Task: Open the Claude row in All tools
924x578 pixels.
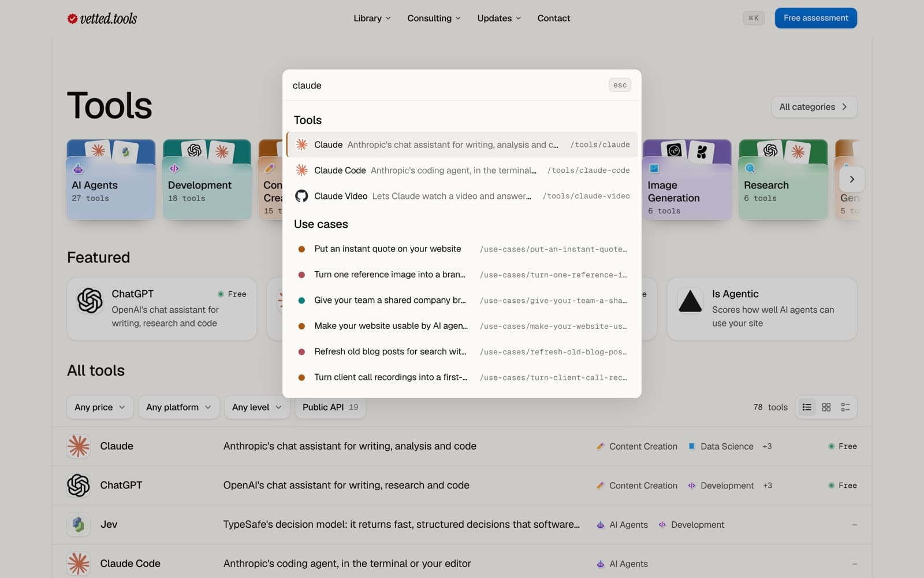Action: pyautogui.click(x=461, y=446)
